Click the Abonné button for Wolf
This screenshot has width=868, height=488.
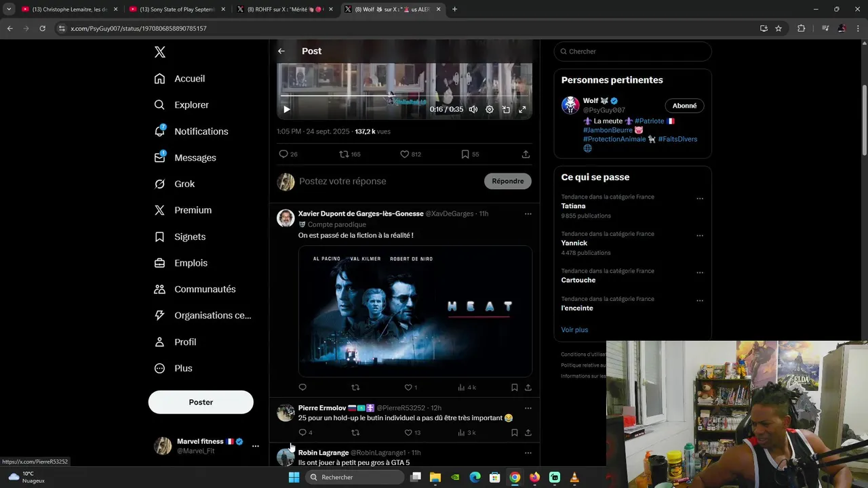coord(684,106)
